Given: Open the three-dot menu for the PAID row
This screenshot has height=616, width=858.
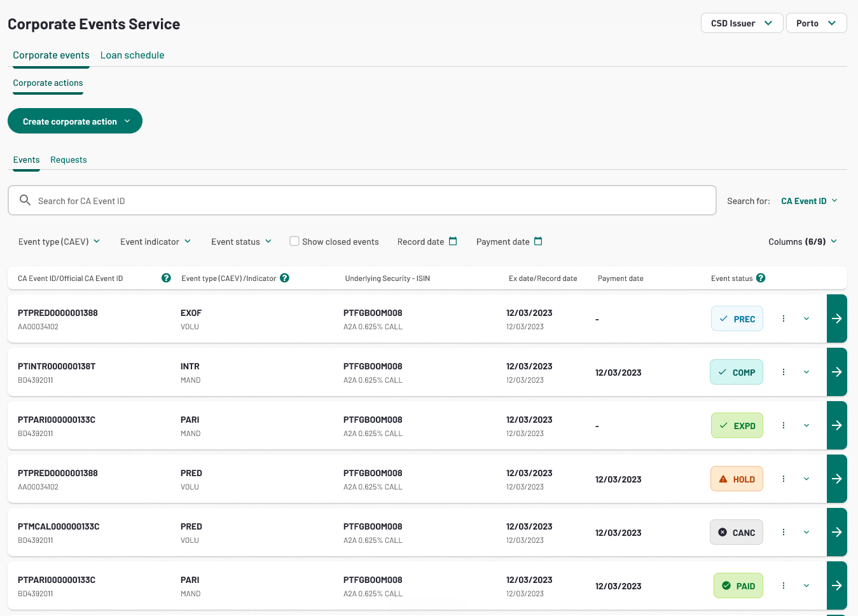Looking at the screenshot, I should 784,585.
